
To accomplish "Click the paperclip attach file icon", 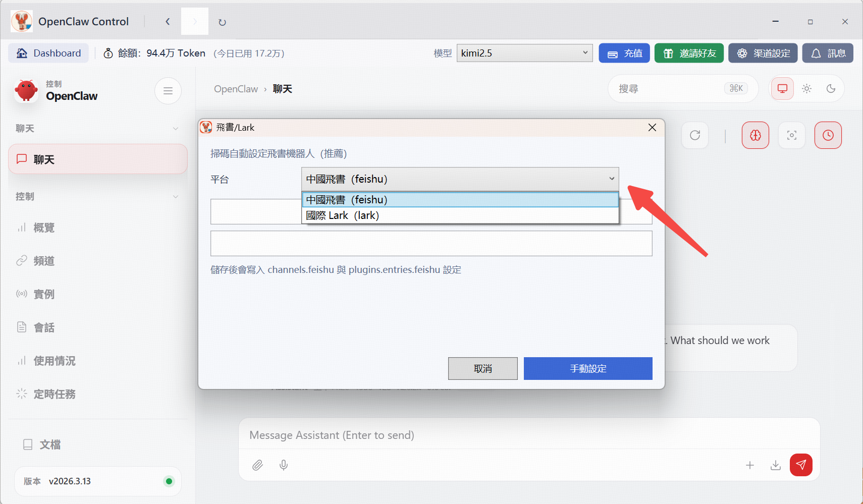I will [257, 465].
